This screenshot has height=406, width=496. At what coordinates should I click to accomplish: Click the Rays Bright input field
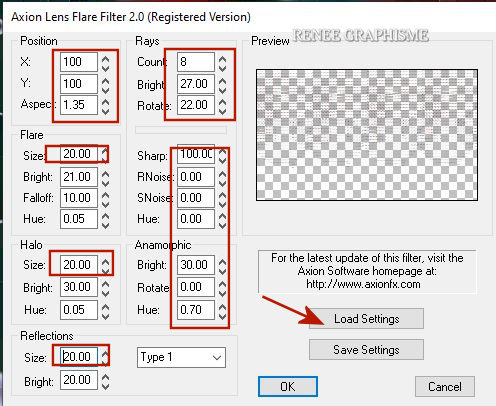click(196, 83)
